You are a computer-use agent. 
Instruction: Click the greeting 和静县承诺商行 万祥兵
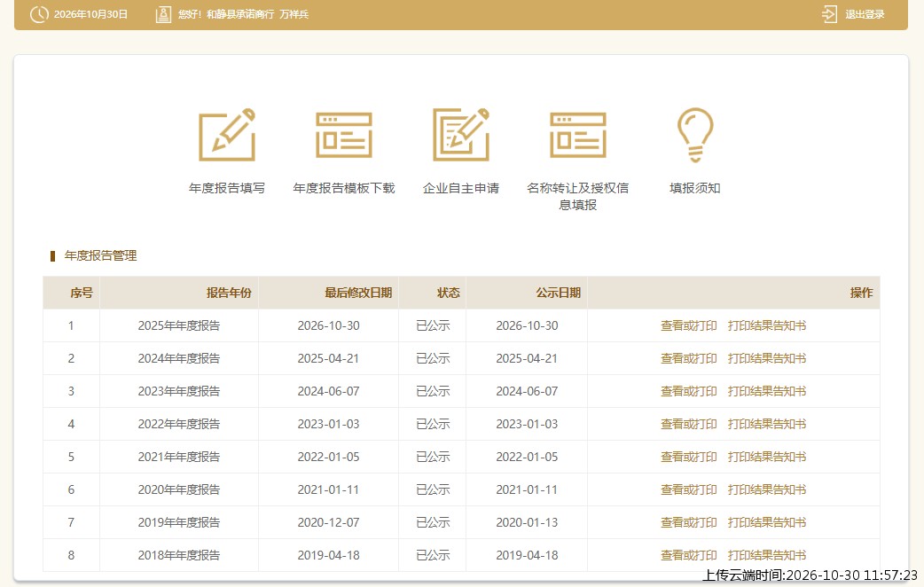click(257, 14)
